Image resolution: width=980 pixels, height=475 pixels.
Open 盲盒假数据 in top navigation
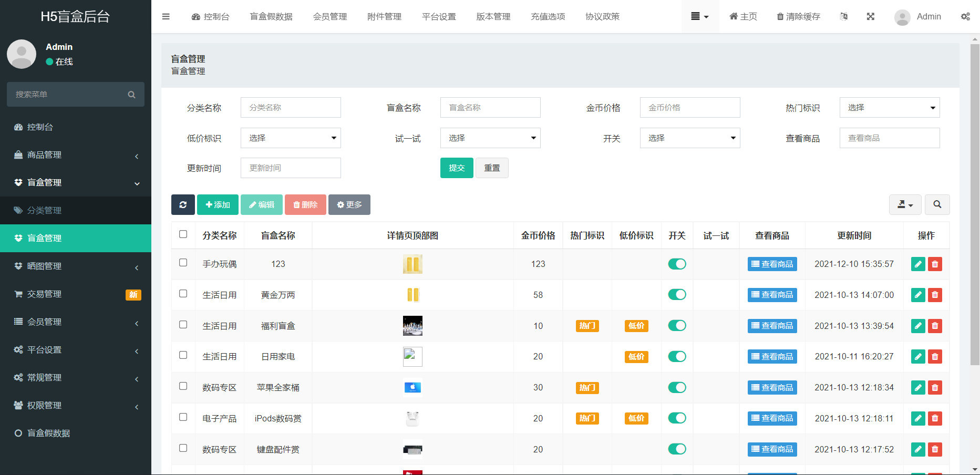click(x=271, y=17)
